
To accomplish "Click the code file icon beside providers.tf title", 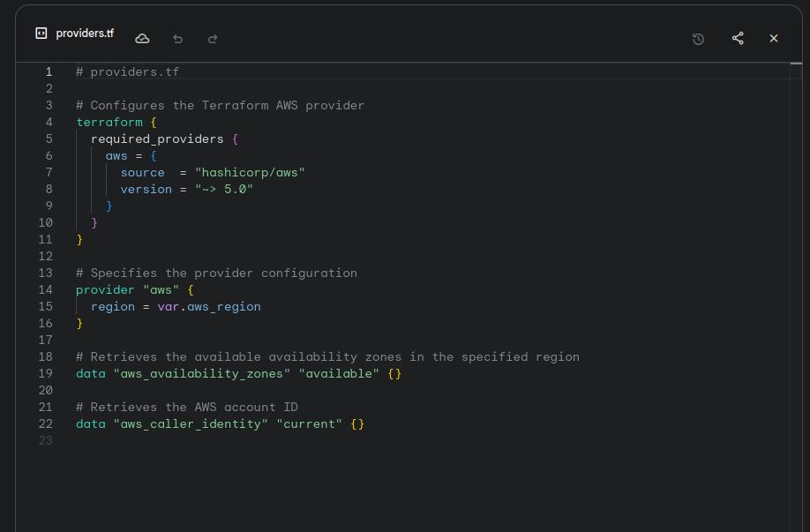I will pos(41,34).
